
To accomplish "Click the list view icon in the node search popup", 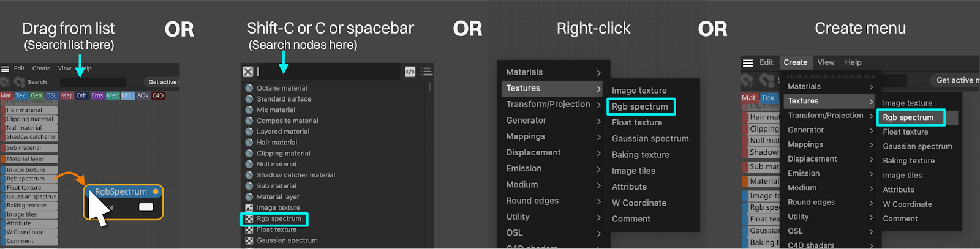I will [426, 72].
